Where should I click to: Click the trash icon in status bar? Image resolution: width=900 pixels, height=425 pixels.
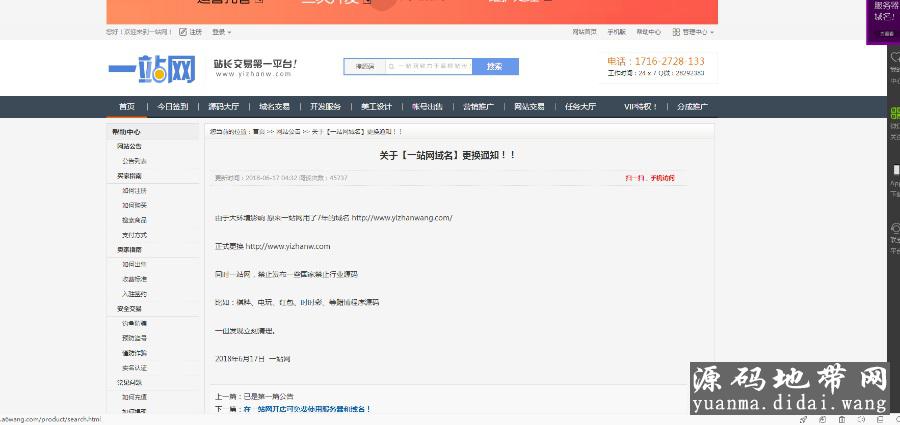click(841, 420)
